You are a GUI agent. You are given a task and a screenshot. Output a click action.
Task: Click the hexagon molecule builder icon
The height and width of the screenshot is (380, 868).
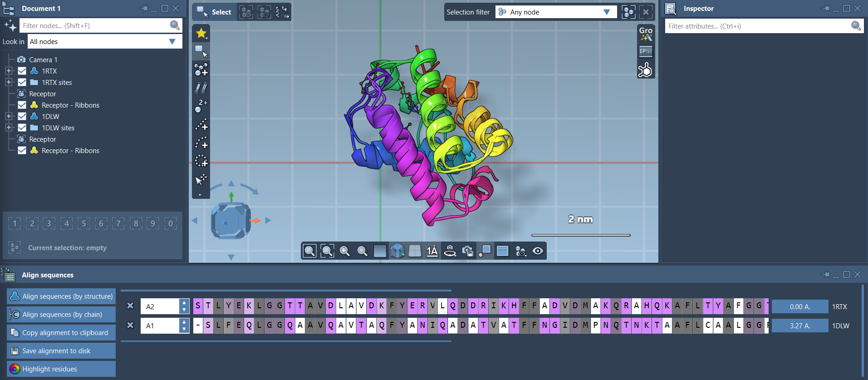(x=645, y=70)
